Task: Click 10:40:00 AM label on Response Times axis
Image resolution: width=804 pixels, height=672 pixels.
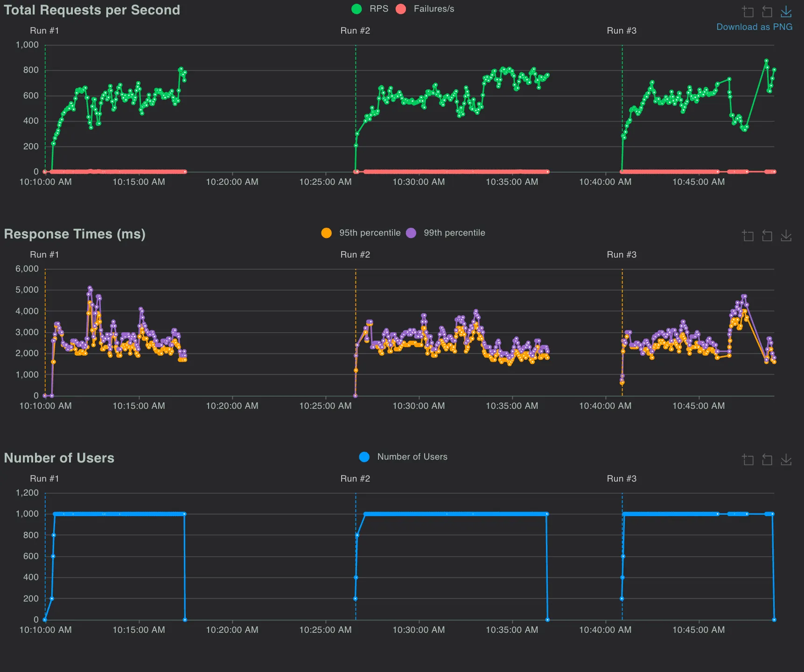Action: point(605,406)
